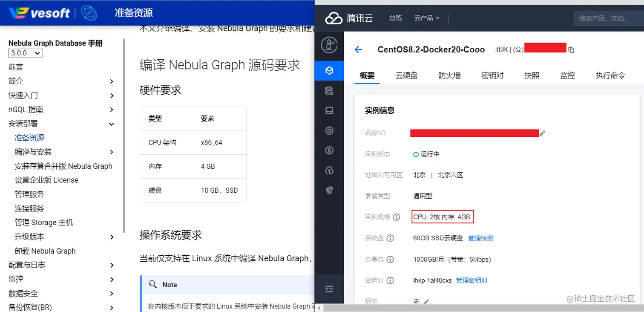Open the 云产品 dropdown menu

427,18
